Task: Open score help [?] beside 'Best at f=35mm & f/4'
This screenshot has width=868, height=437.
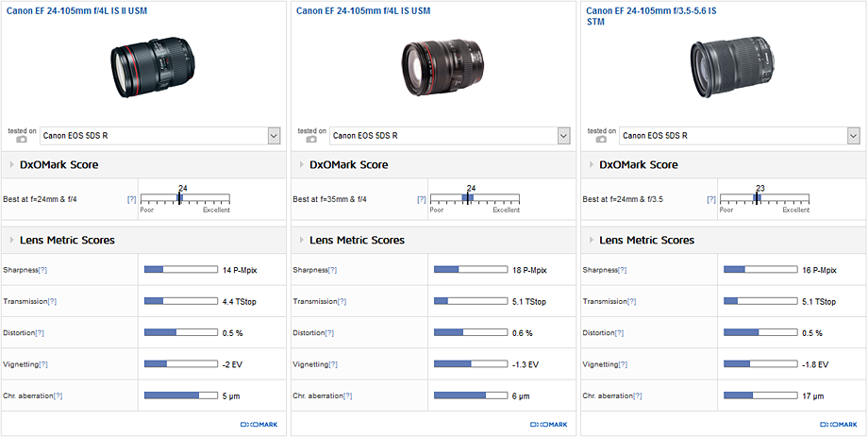Action: point(422,199)
